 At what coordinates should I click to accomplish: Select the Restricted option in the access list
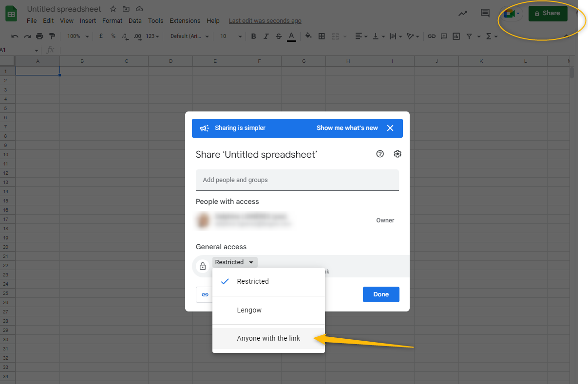(x=253, y=281)
